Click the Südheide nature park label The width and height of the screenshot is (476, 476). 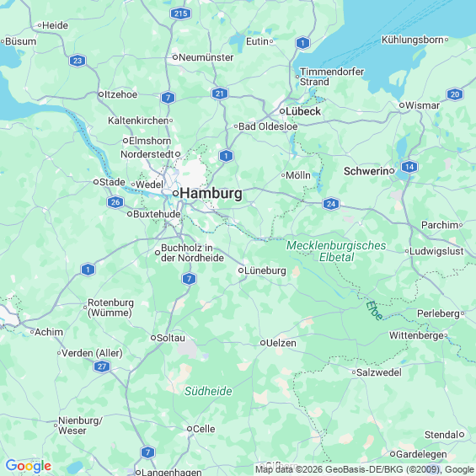point(208,391)
